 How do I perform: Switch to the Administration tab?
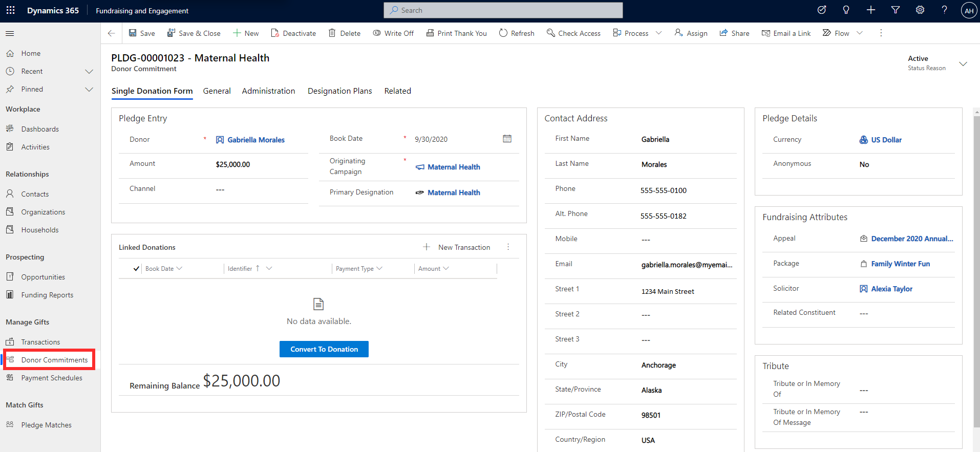pos(268,91)
